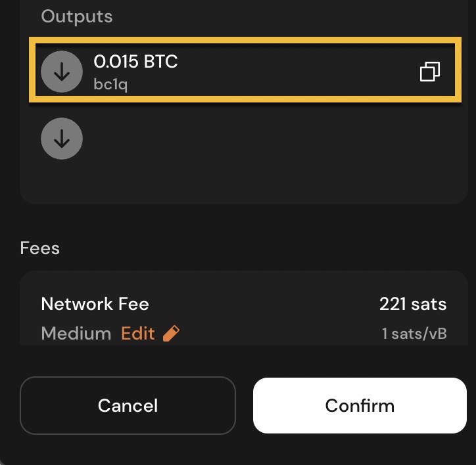Click the orange pencil icon next to Edit
Viewport: 476px width, 465px height.
click(x=171, y=334)
